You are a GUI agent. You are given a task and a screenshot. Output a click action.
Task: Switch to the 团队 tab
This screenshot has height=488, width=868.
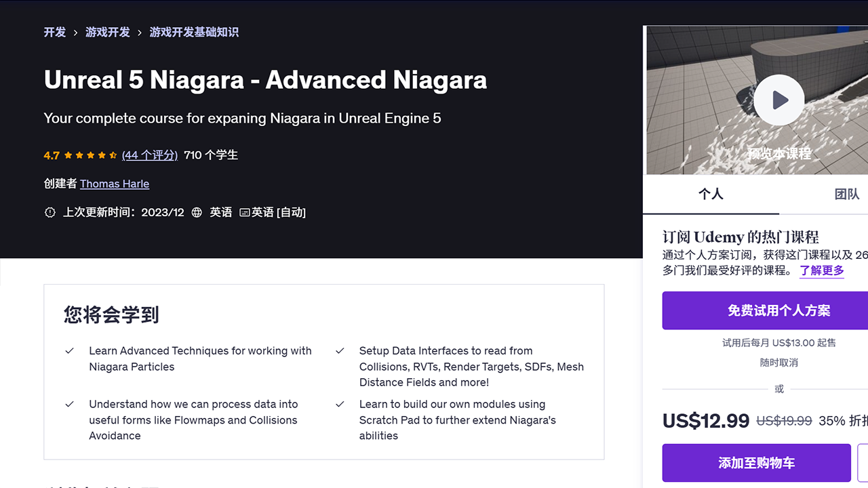pyautogui.click(x=846, y=194)
